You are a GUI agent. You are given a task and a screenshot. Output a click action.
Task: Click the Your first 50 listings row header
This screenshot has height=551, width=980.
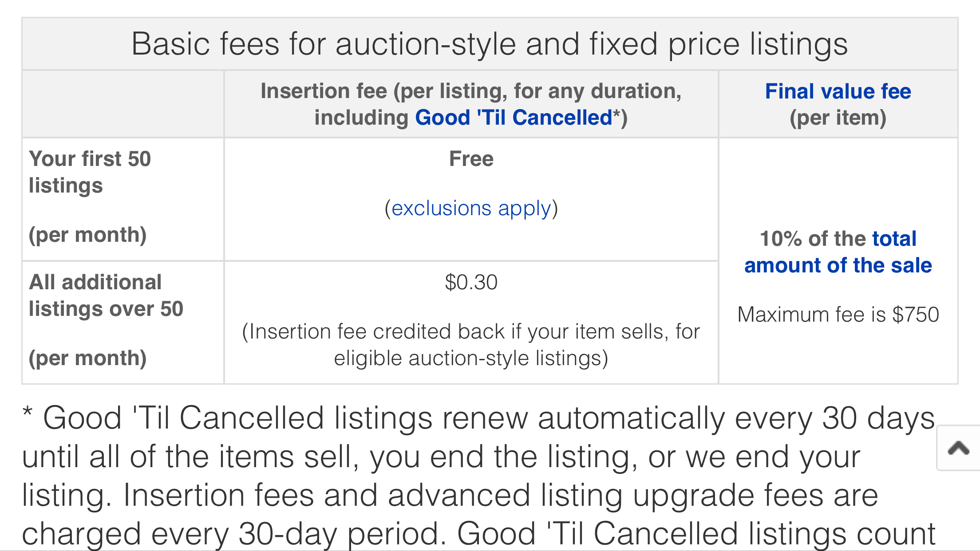(90, 172)
